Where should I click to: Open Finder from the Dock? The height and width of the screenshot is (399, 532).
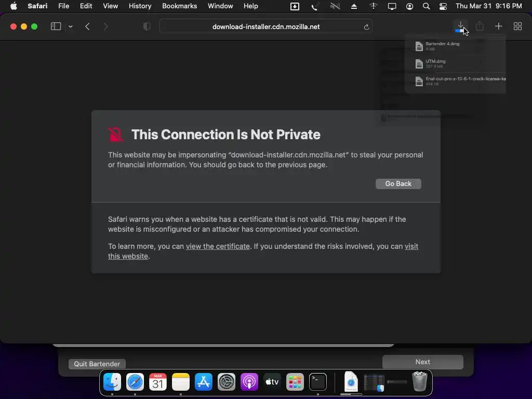point(112,382)
